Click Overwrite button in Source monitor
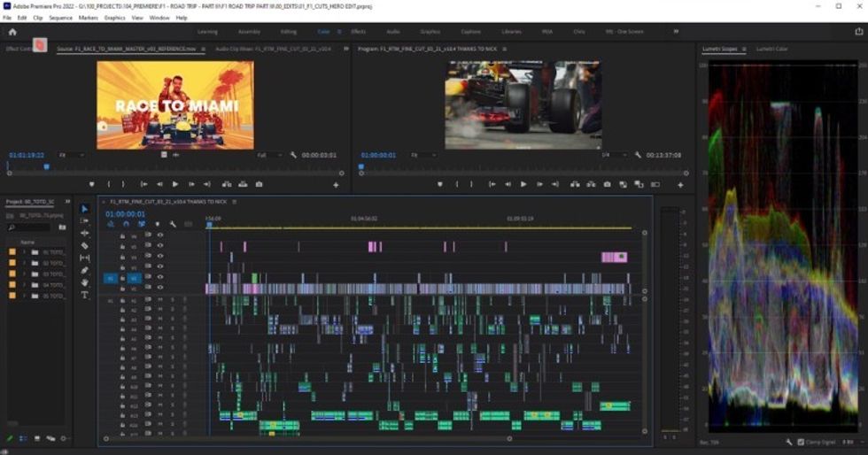868x455 pixels. click(x=243, y=184)
